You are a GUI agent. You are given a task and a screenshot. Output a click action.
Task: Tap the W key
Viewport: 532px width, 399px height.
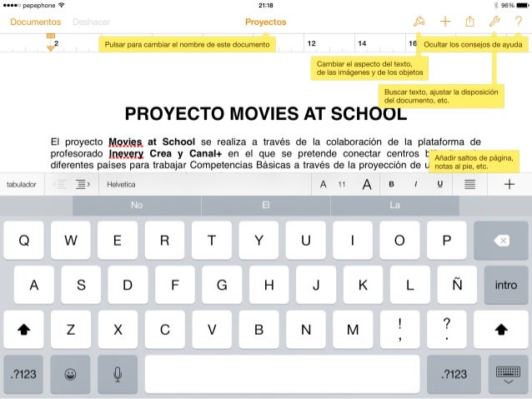pos(71,241)
